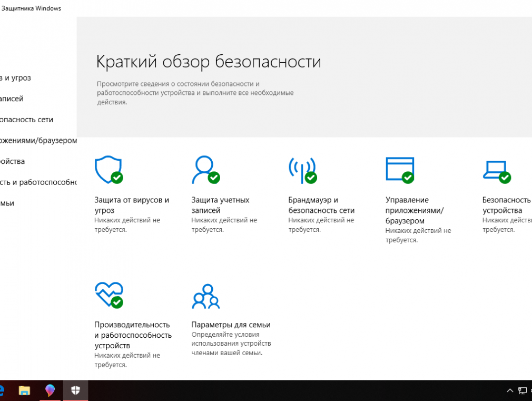Viewport: 532px width, 401px height.
Task: Open the account protection person icon
Action: point(205,170)
